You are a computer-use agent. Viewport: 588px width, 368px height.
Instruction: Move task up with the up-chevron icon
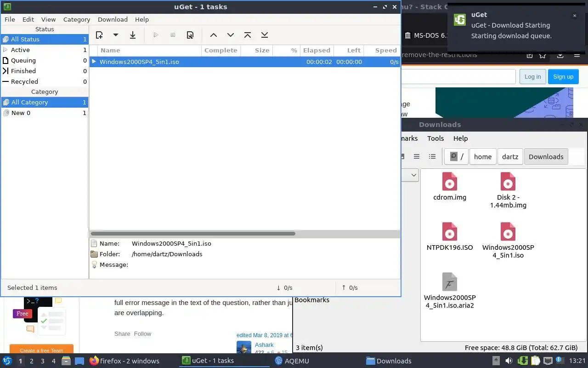click(x=214, y=35)
